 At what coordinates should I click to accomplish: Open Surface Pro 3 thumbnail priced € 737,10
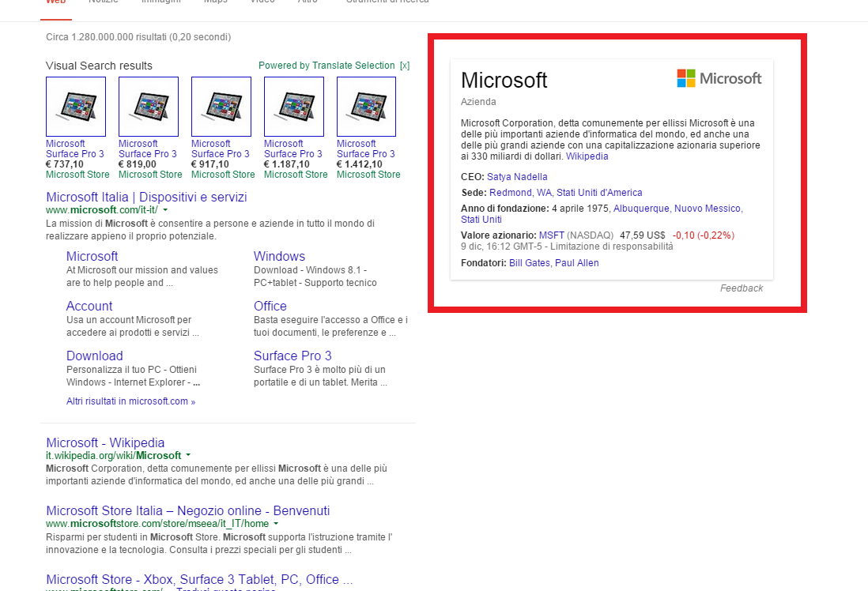click(76, 107)
